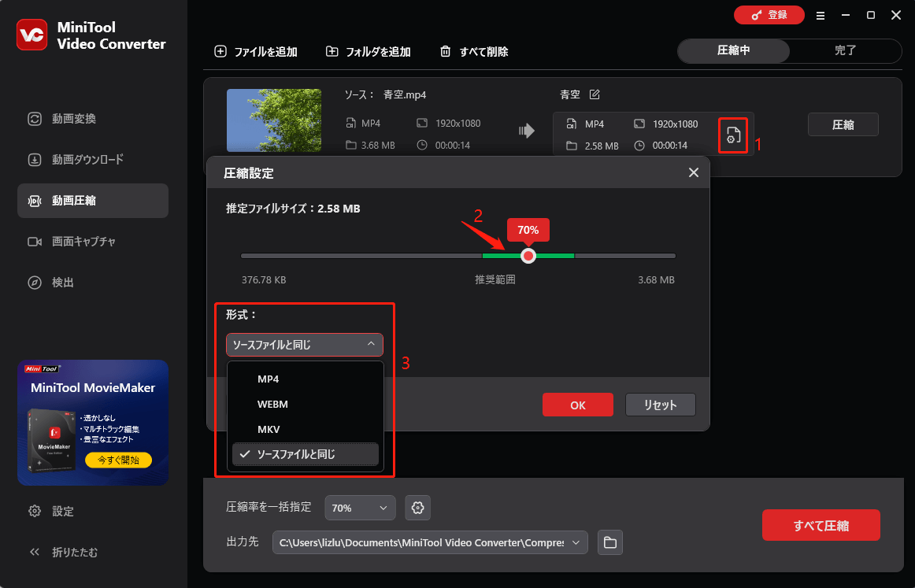Click 今すぐ開始 on the MovieMaker ad
915x588 pixels.
point(118,460)
